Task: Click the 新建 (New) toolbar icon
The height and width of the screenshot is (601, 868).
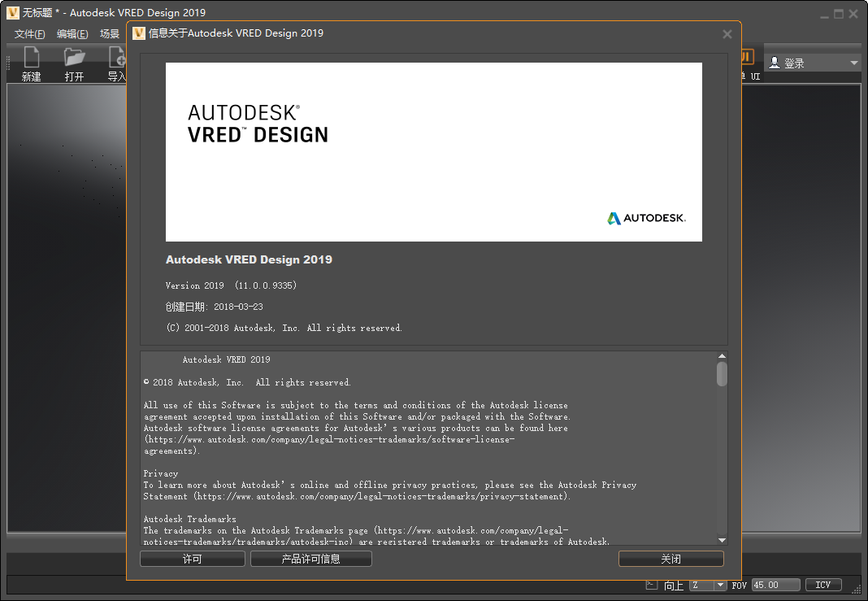Action: coord(31,58)
